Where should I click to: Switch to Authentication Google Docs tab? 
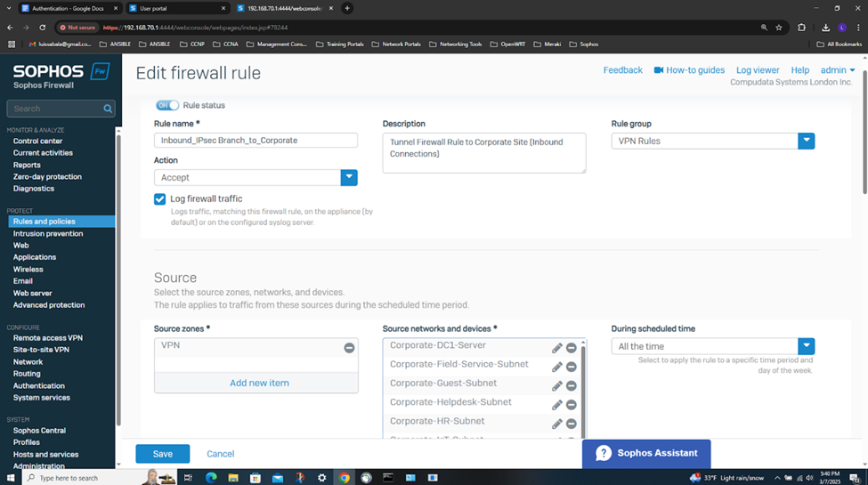coord(69,8)
